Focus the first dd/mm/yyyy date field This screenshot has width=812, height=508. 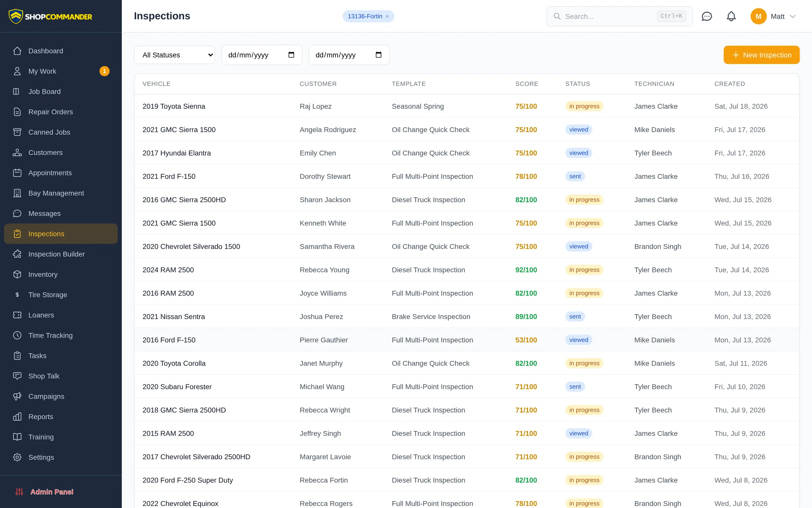(x=262, y=55)
